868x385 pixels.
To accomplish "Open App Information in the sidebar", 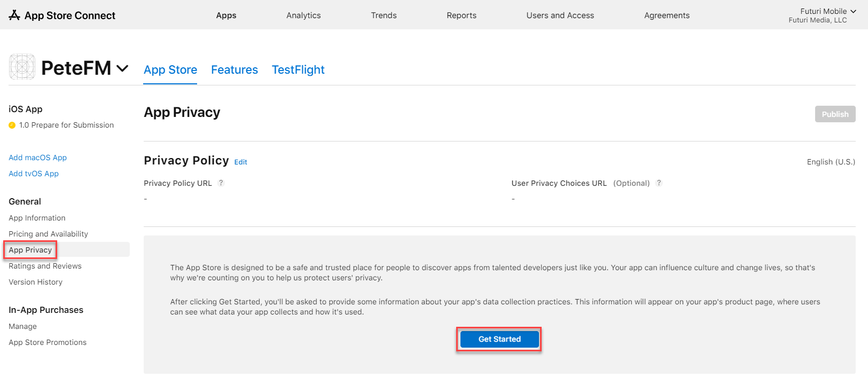I will pyautogui.click(x=37, y=218).
